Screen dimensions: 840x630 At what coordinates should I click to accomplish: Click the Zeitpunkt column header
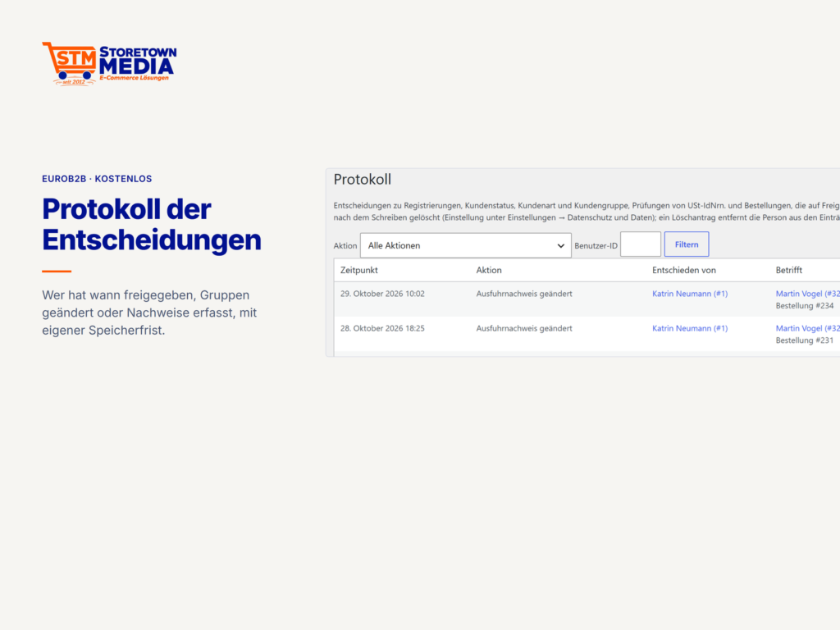click(x=359, y=270)
